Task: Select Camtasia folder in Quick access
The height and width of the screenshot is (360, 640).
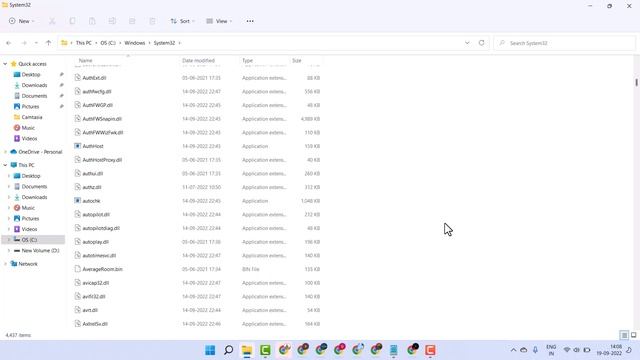Action: point(32,117)
